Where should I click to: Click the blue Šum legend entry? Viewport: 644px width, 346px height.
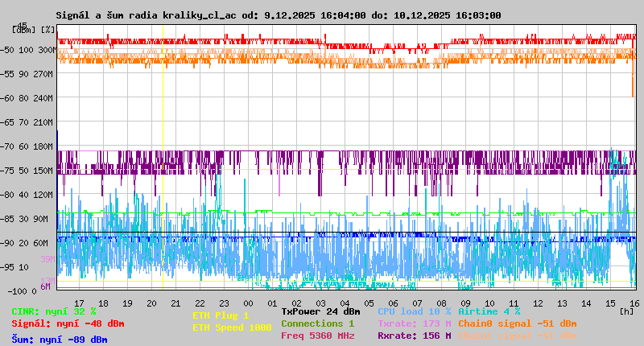click(x=60, y=340)
